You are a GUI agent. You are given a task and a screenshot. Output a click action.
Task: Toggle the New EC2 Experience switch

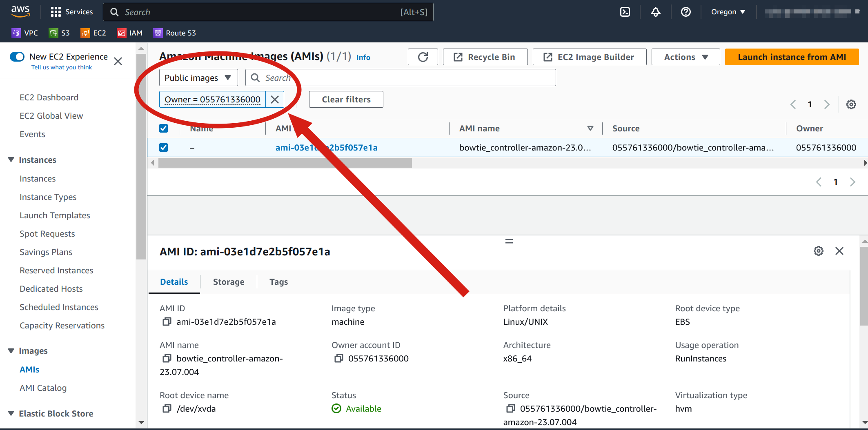point(17,57)
